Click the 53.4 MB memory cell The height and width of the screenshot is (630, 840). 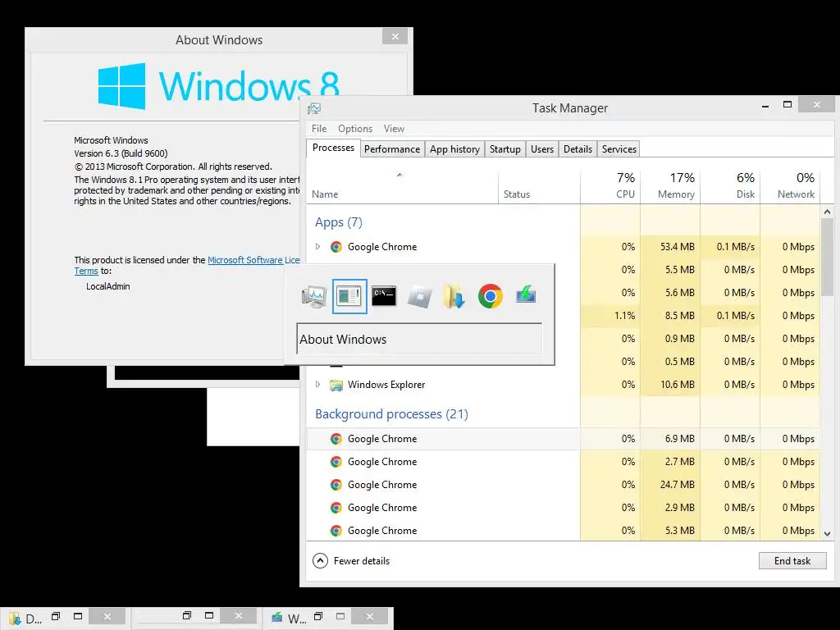pyautogui.click(x=670, y=246)
